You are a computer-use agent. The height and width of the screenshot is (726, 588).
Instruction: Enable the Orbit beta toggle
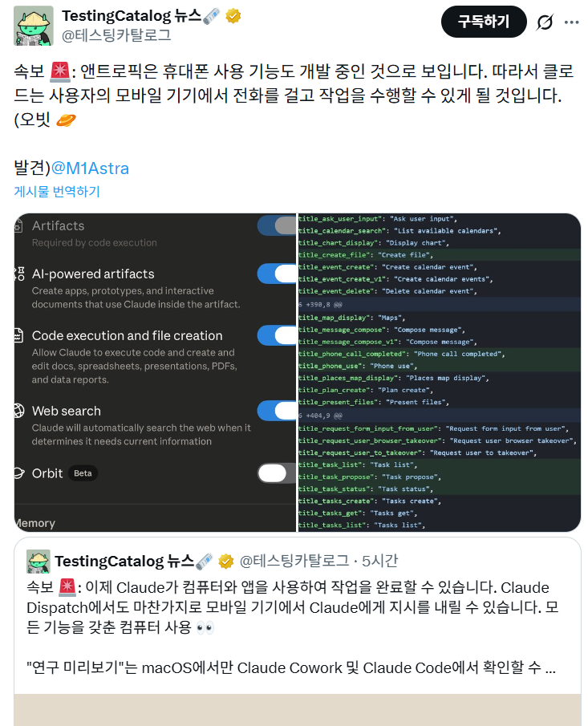(x=277, y=473)
